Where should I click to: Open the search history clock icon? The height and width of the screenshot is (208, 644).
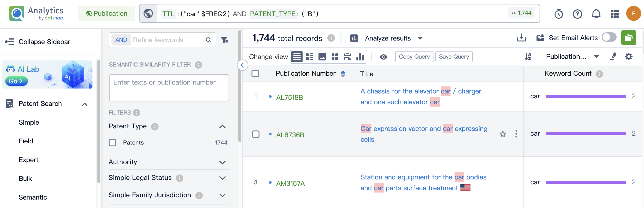pyautogui.click(x=559, y=14)
